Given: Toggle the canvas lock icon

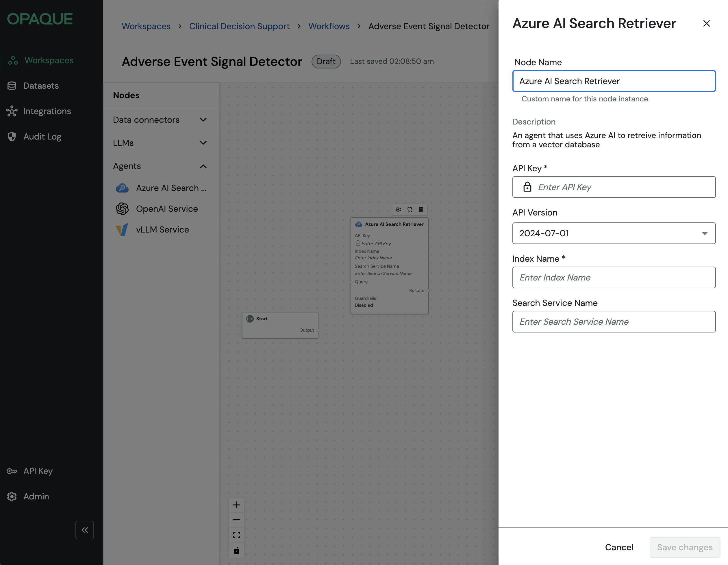Looking at the screenshot, I should pos(236,550).
